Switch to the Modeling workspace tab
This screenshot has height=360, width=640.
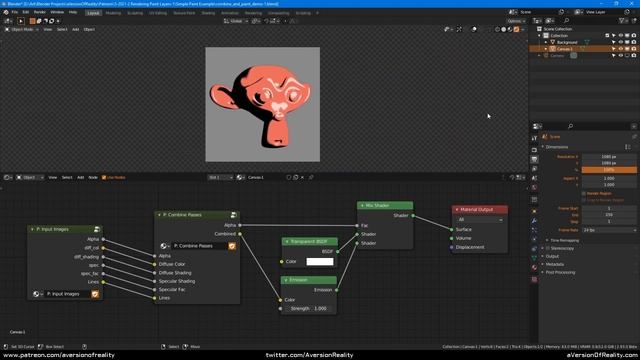click(x=113, y=13)
